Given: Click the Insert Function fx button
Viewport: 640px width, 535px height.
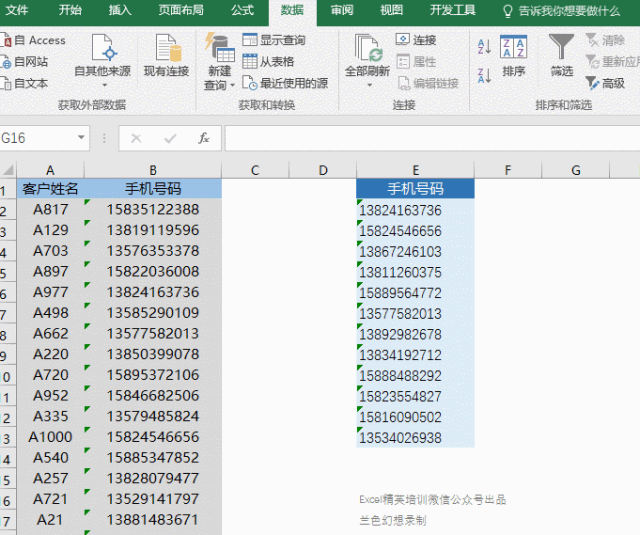Looking at the screenshot, I should 204,138.
